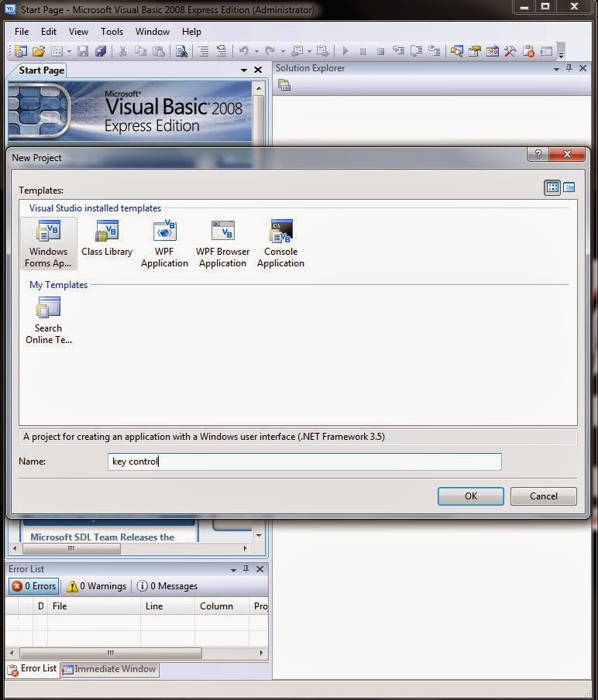This screenshot has height=700, width=598.
Task: Click the Copy toolbar icon
Action: coord(140,51)
